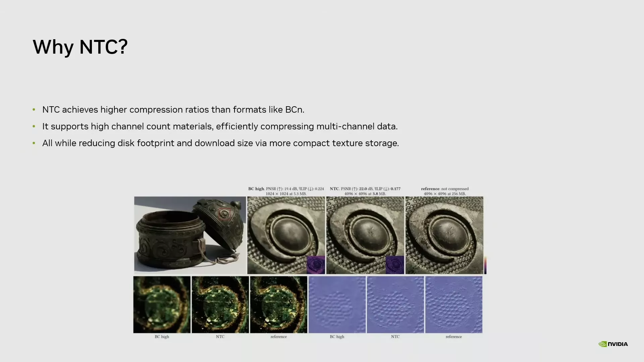This screenshot has height=362, width=644.
Task: Click the NTC FLIP error inset
Action: [395, 265]
